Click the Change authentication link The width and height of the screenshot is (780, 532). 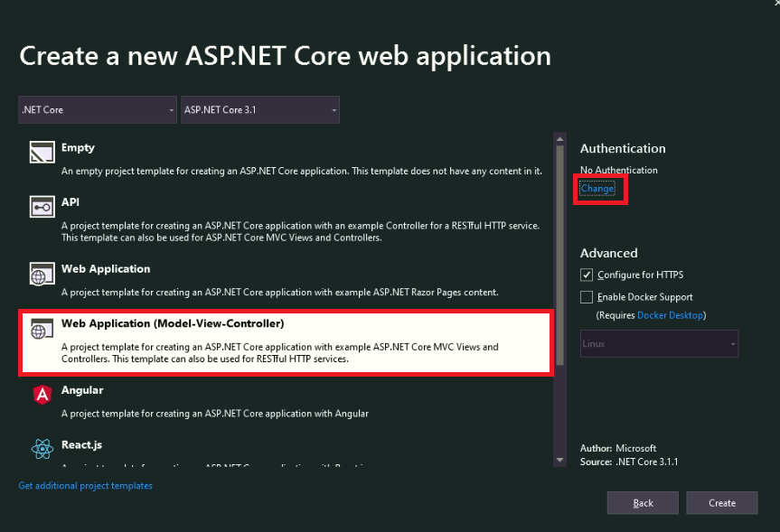[x=597, y=189]
